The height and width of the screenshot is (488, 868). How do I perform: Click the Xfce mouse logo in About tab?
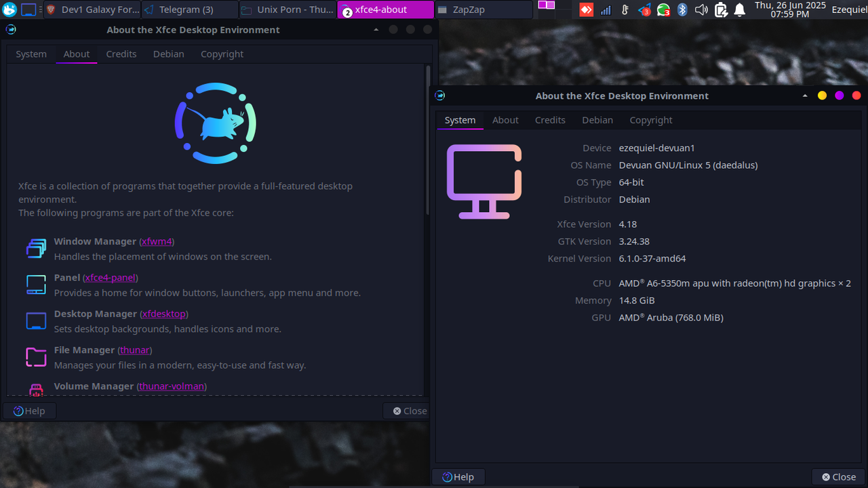216,123
